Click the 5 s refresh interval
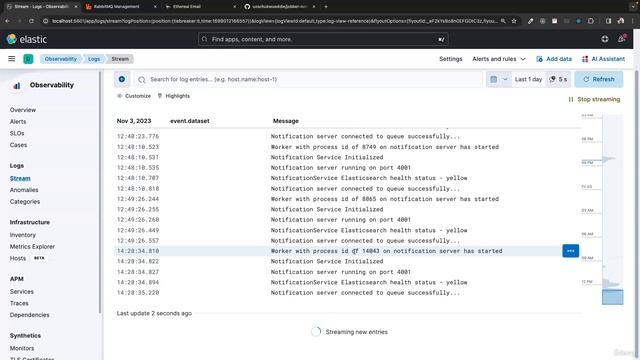 (x=558, y=79)
